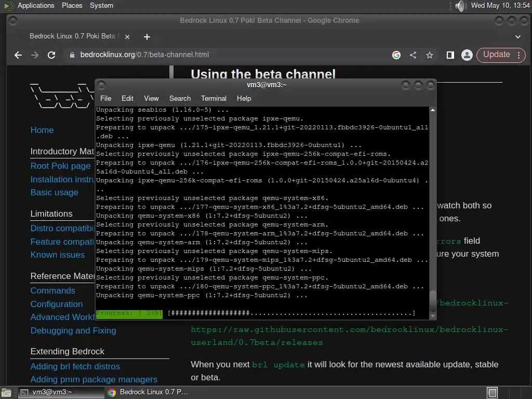Click terminal scrollbar up arrow
Viewport: 532px width, 399px height.
433,110
